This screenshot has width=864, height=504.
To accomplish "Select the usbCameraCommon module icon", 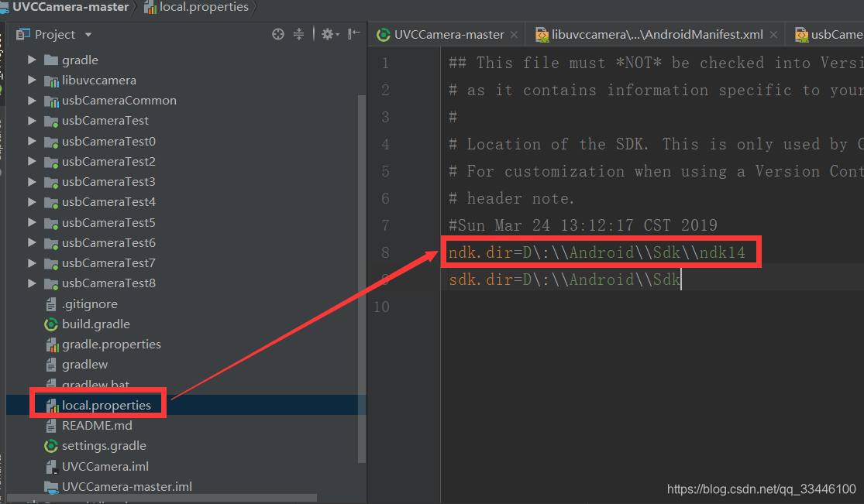I will 51,101.
